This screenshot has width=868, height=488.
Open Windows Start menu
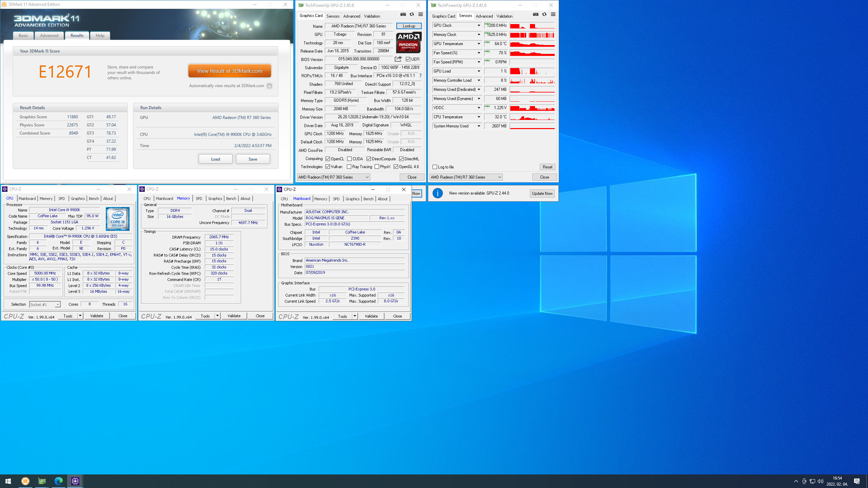(8, 481)
